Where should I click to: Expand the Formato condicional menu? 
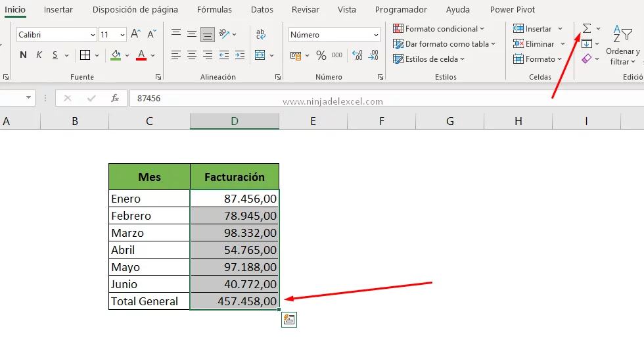click(x=439, y=28)
